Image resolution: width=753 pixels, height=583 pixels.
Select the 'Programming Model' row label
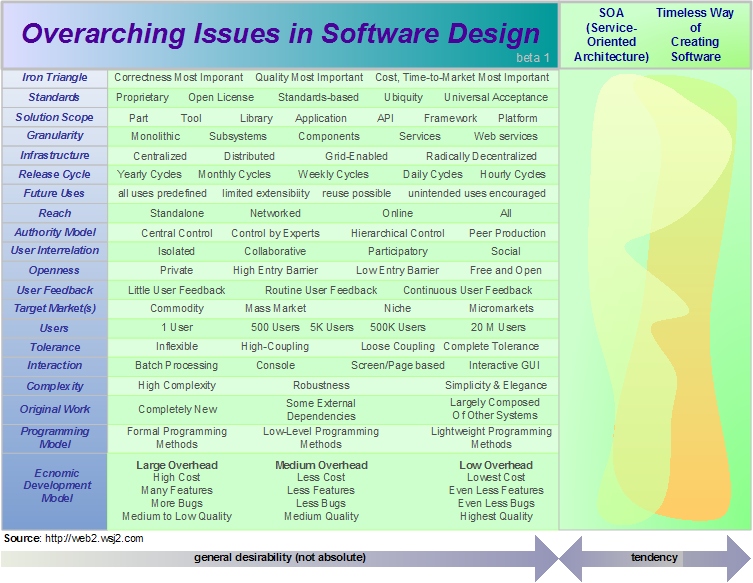pos(55,437)
